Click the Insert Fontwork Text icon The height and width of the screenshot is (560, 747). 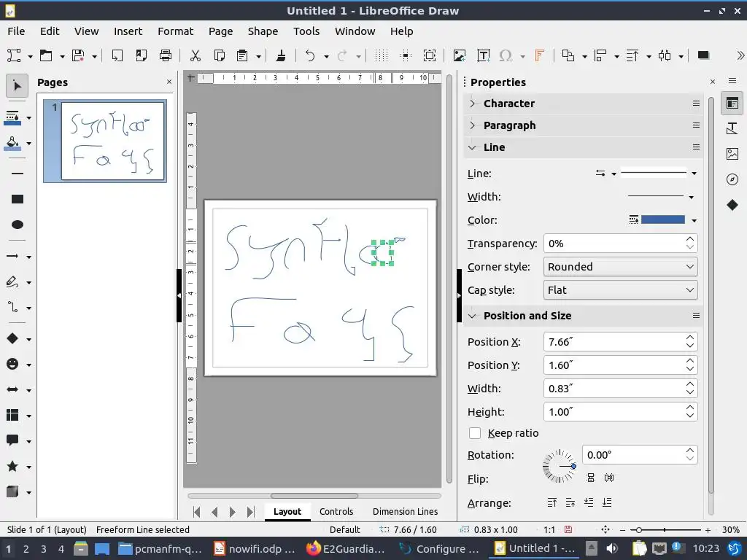pos(539,55)
